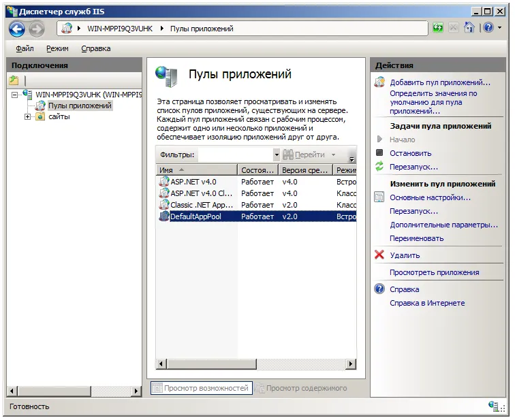Click the сайты folder icon
Viewport: 515px width, 420px height.
(x=40, y=116)
